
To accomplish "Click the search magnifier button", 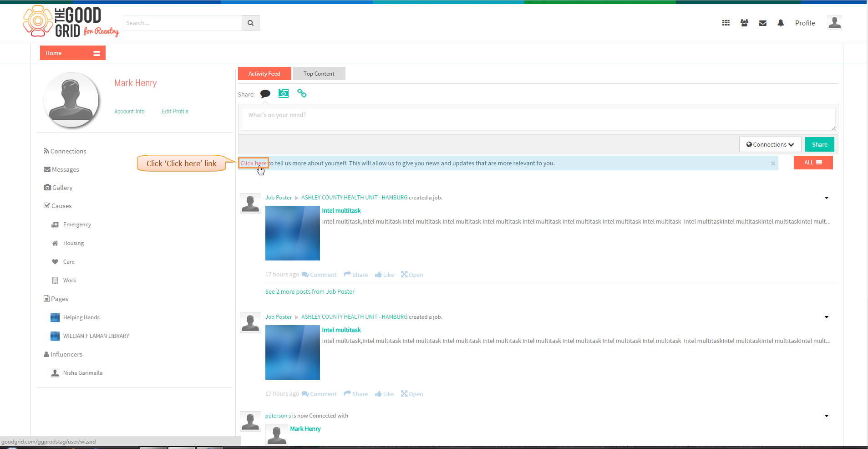I will coord(250,23).
